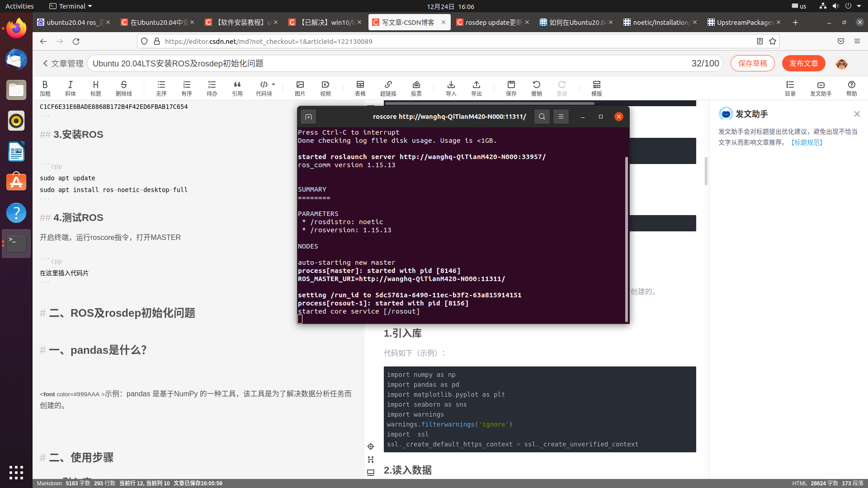Image resolution: width=868 pixels, height=488 pixels.
Task: Open the Terminal app menu in top bar
Action: point(71,6)
